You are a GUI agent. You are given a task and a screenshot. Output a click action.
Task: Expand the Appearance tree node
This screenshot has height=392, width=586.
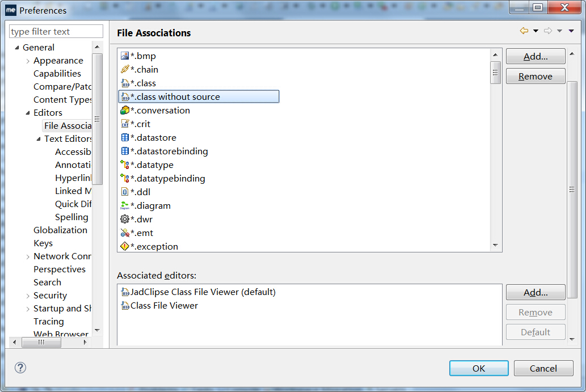(x=28, y=61)
